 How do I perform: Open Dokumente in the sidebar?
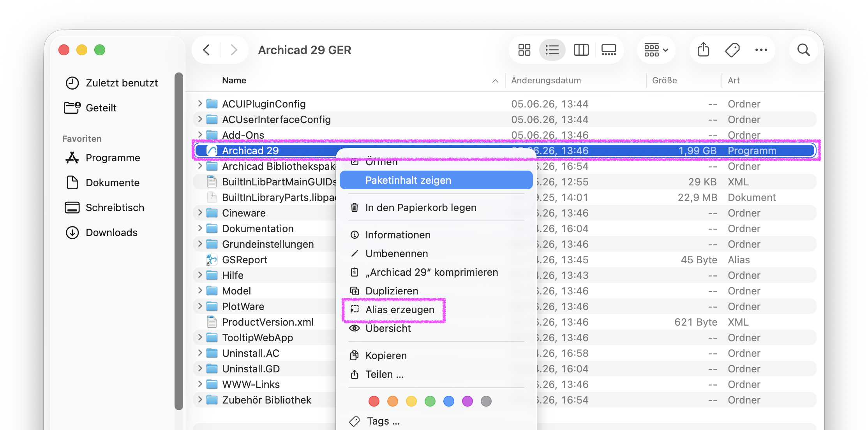tap(103, 183)
